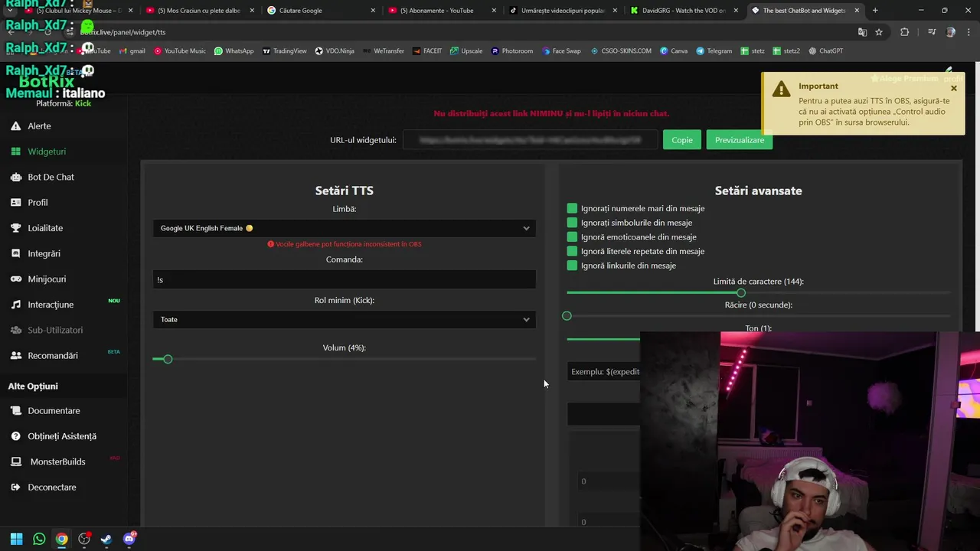Open WhatsApp from the taskbar

coord(39,539)
